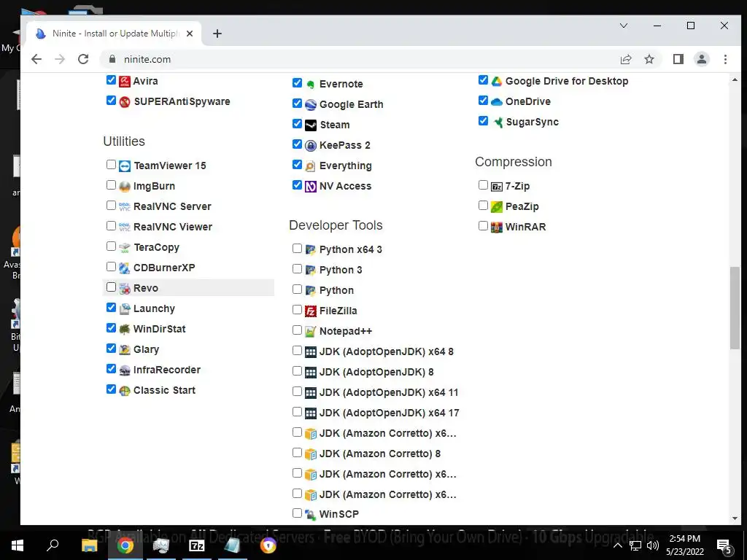
Task: Open the Windows Start menu
Action: point(18,545)
